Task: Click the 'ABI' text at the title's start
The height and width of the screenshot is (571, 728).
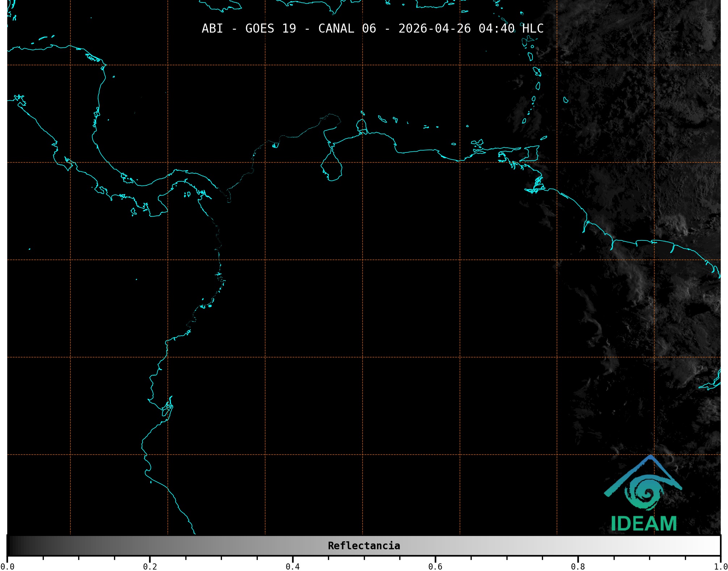Action: (x=212, y=29)
